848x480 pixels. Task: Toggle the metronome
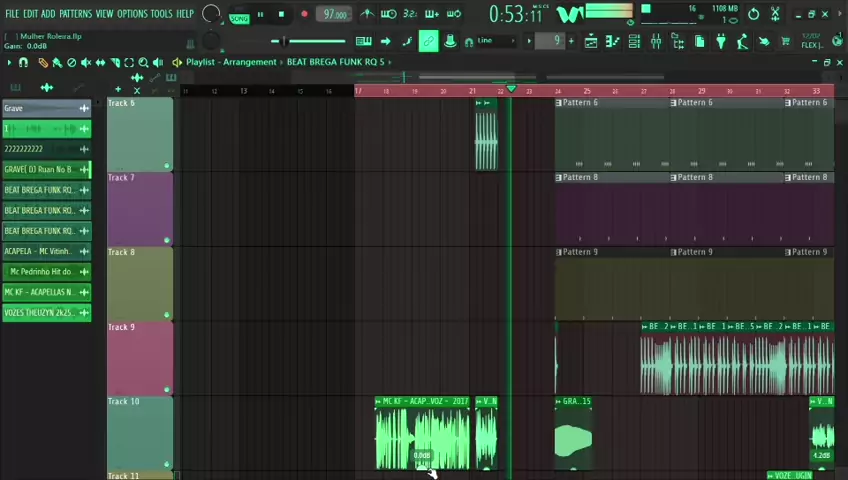[x=367, y=14]
